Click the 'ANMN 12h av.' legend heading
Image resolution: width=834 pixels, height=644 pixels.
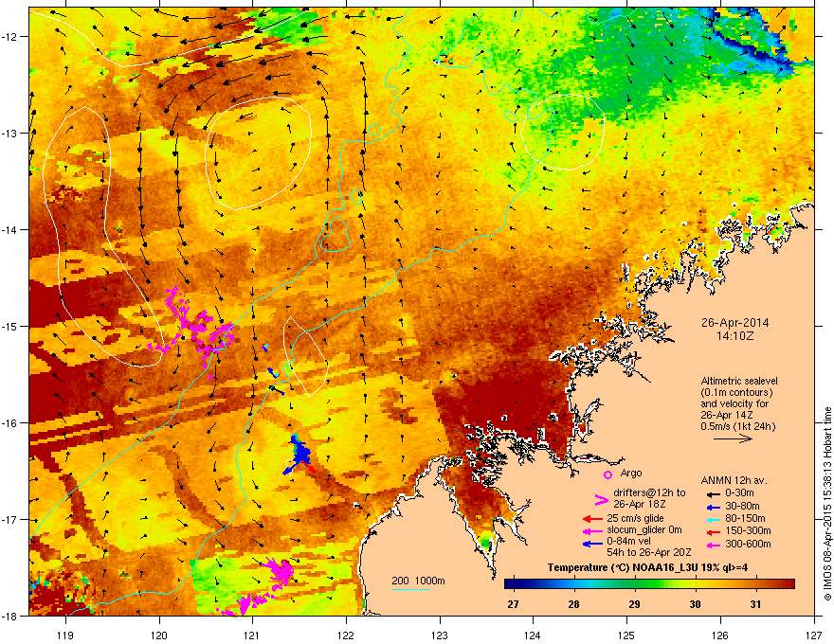734,480
